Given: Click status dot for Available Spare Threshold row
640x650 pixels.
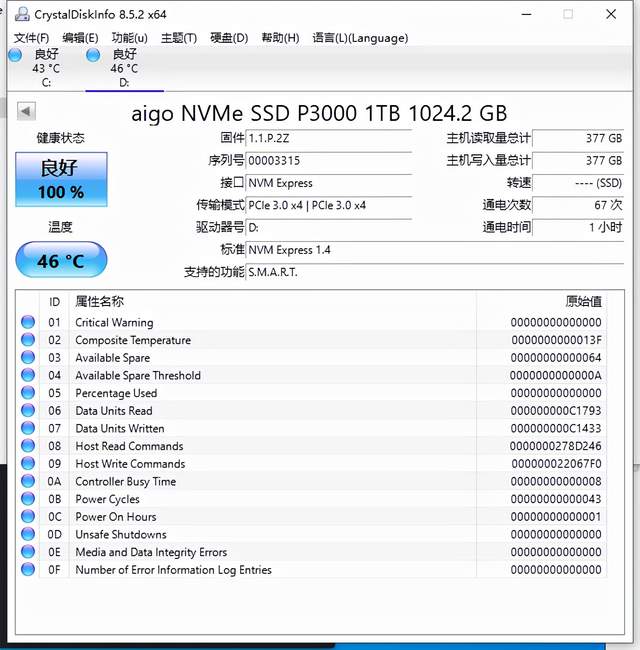Looking at the screenshot, I should [x=28, y=375].
